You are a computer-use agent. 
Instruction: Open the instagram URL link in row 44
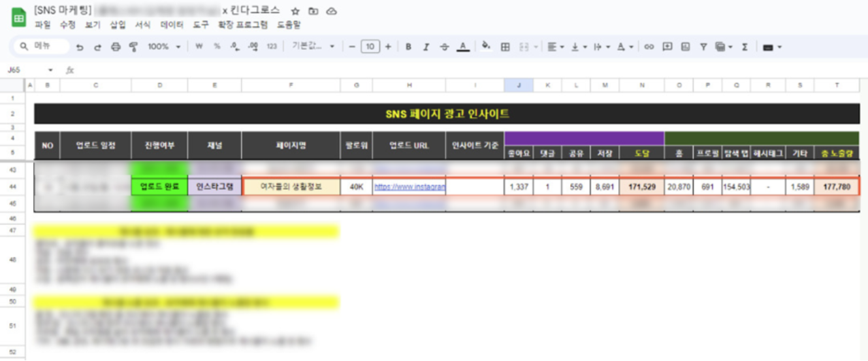[410, 187]
